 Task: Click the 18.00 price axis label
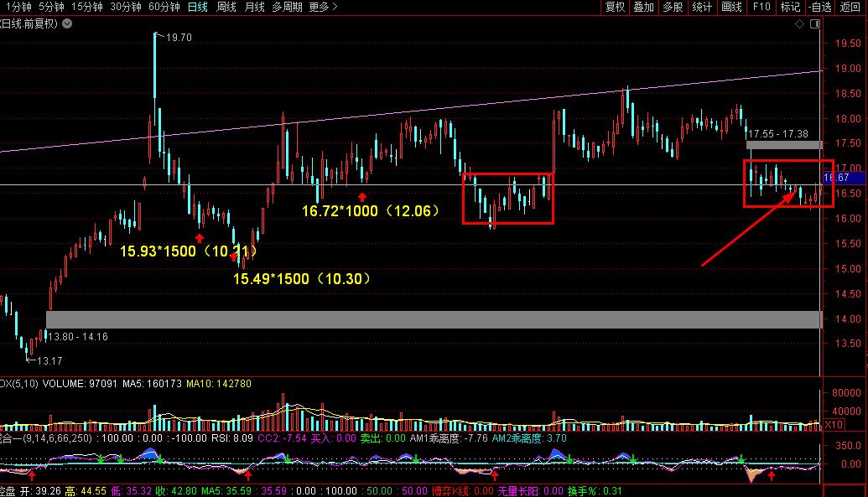(848, 118)
